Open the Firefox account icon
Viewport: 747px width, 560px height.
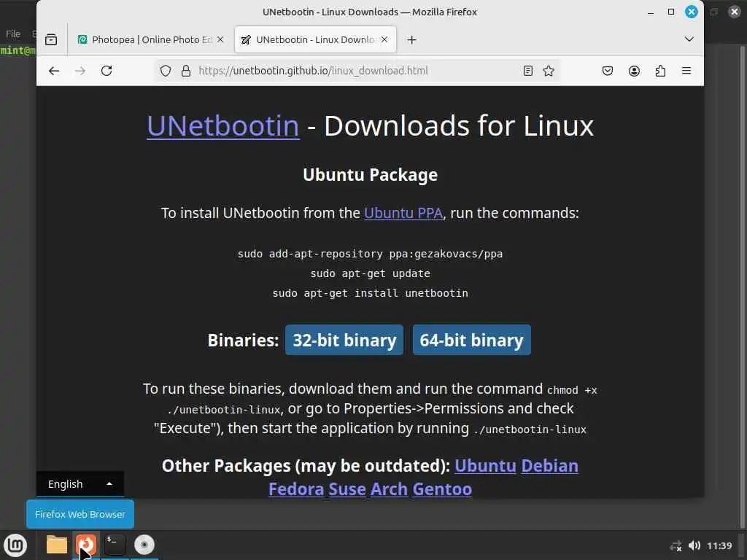pos(634,71)
